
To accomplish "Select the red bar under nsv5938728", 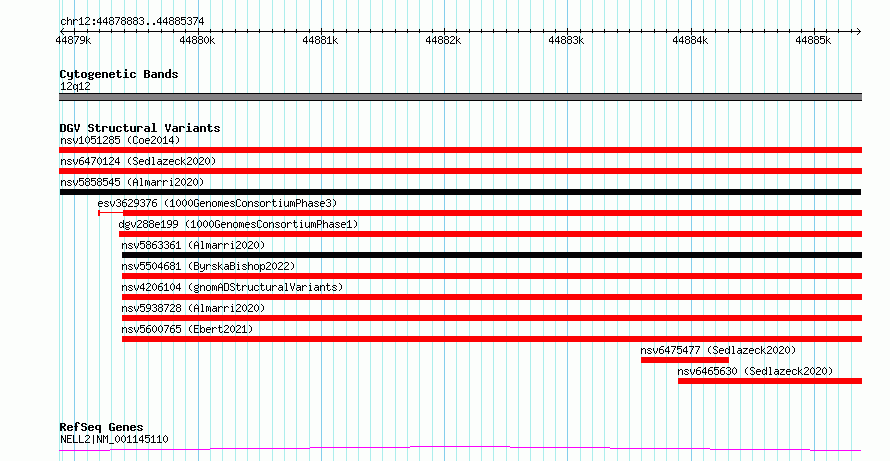I will (x=492, y=318).
